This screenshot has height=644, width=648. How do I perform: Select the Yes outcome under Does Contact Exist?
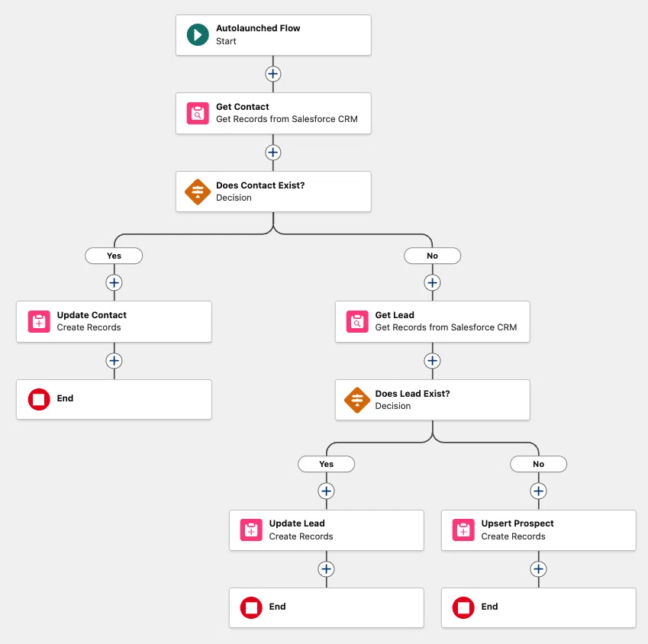(x=114, y=256)
